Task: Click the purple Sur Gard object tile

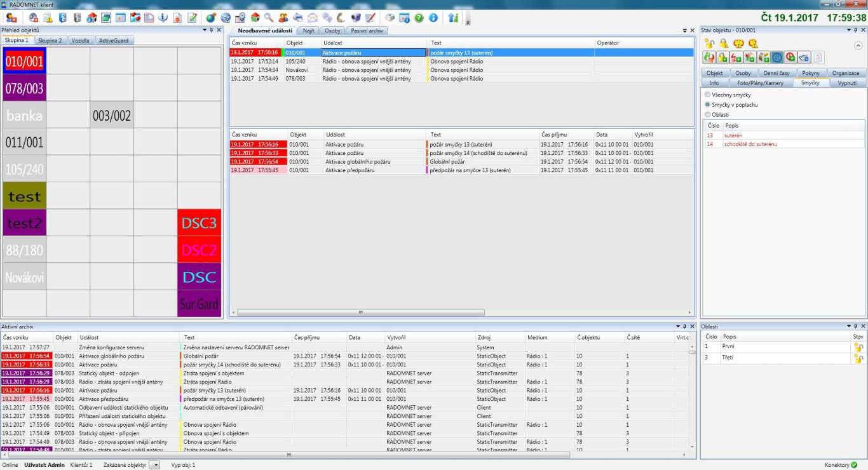Action: click(x=199, y=304)
